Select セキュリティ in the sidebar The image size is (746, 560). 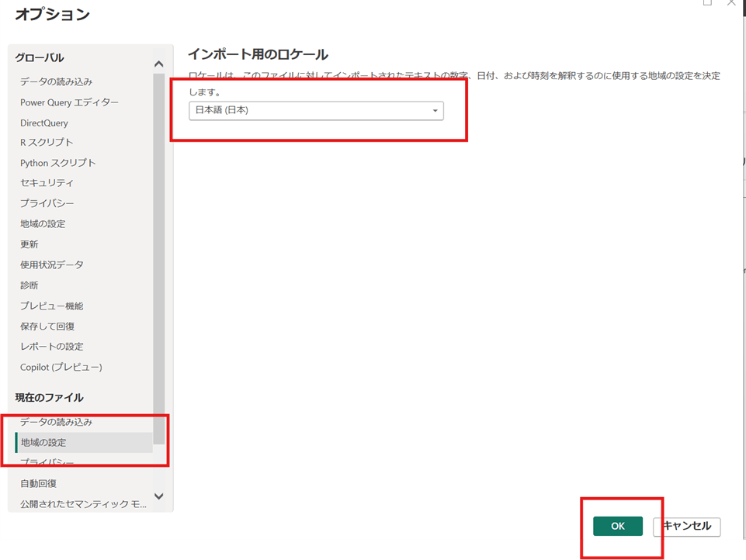point(47,183)
